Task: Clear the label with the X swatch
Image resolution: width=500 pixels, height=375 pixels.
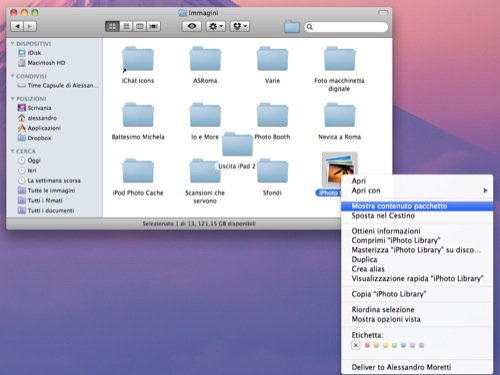Action: [356, 345]
